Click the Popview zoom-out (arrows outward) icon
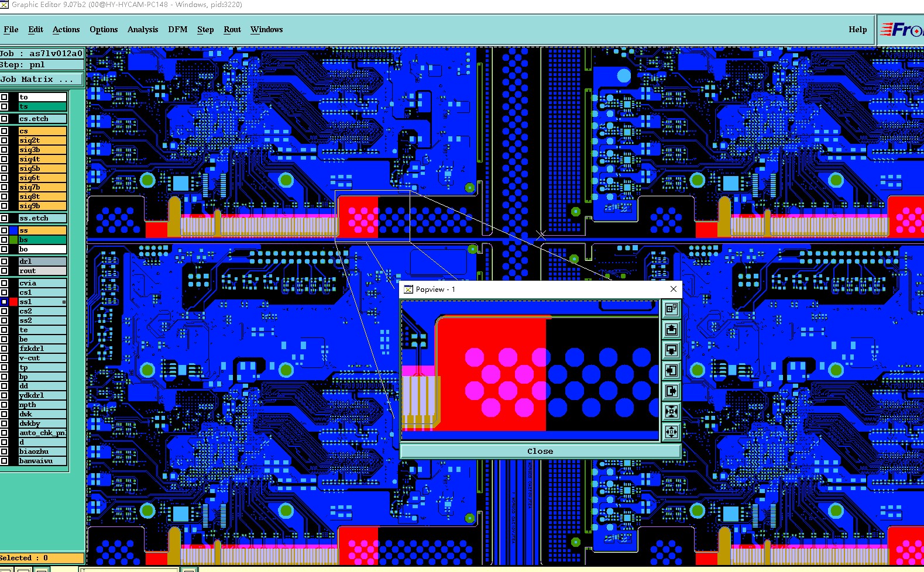Viewport: 924px width, 572px height. pos(671,432)
